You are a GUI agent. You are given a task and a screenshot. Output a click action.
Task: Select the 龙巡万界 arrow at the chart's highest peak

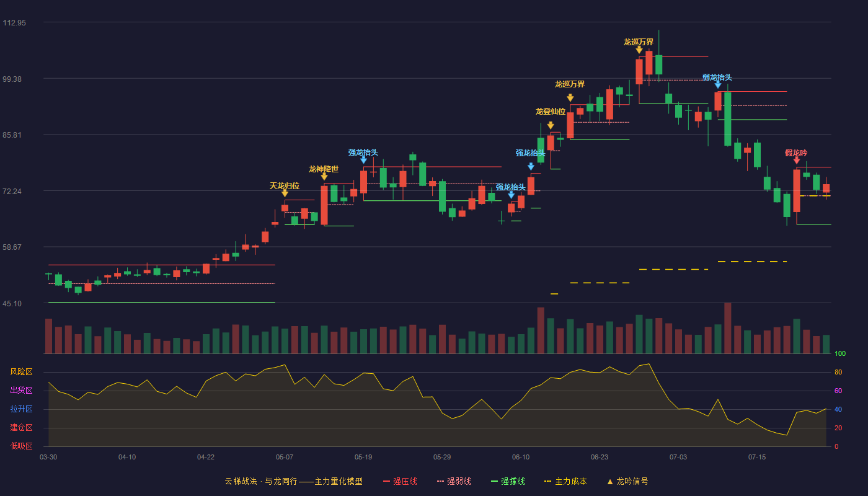point(639,50)
